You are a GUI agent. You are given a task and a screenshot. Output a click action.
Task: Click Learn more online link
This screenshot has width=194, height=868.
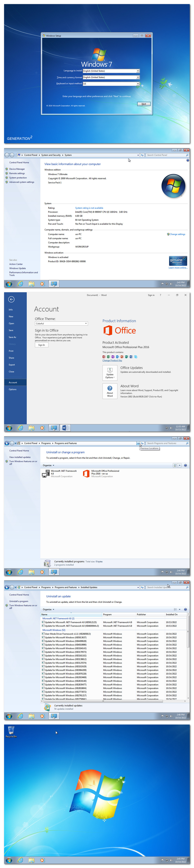[x=178, y=268]
